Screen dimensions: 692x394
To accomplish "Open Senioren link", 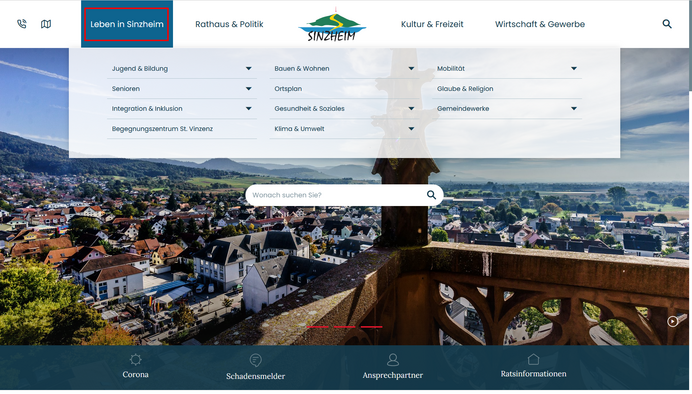I will [x=126, y=89].
